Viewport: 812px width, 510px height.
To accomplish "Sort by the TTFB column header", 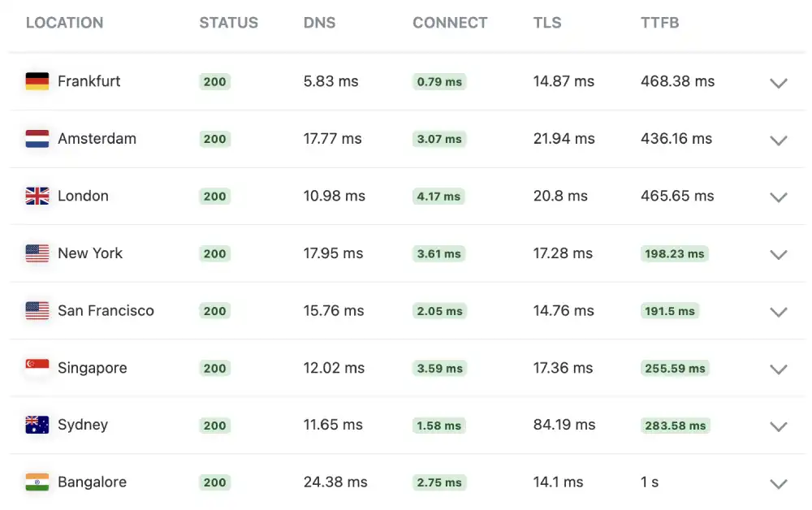I will tap(659, 23).
